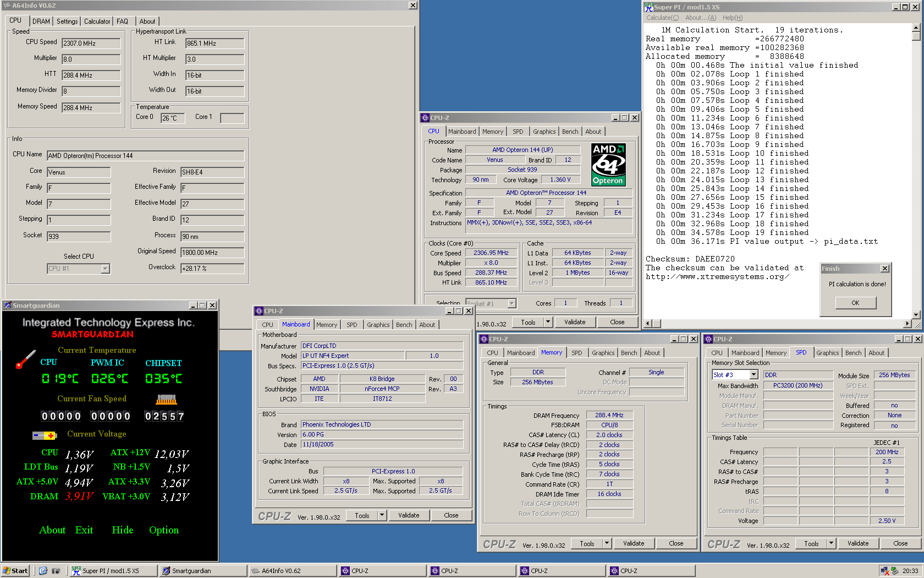Click Super PI vertical scrollbar up arrow

coord(916,28)
